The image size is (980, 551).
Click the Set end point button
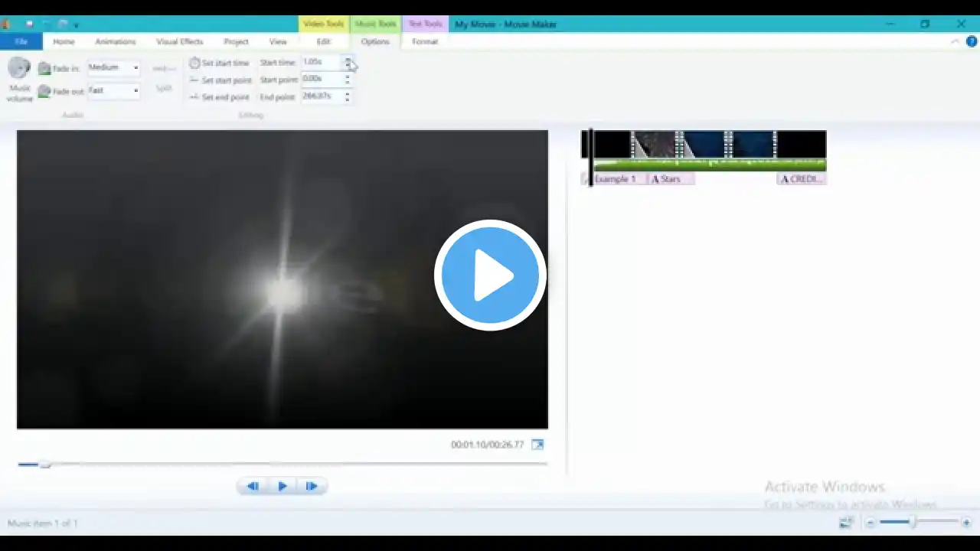(x=219, y=97)
